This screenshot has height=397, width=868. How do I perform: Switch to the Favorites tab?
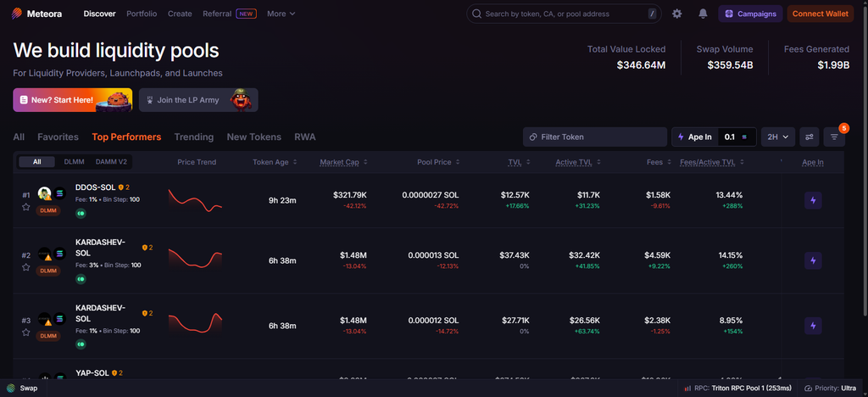pos(58,137)
